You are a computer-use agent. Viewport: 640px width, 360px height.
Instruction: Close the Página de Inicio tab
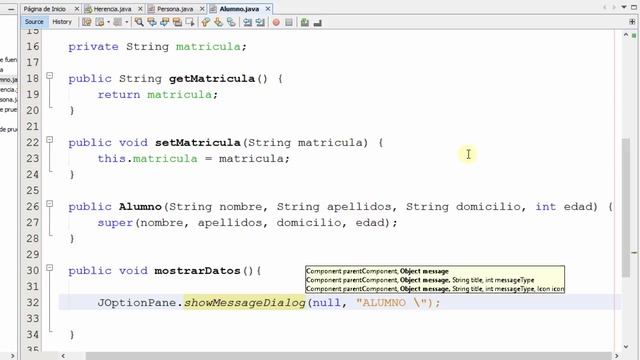click(77, 9)
